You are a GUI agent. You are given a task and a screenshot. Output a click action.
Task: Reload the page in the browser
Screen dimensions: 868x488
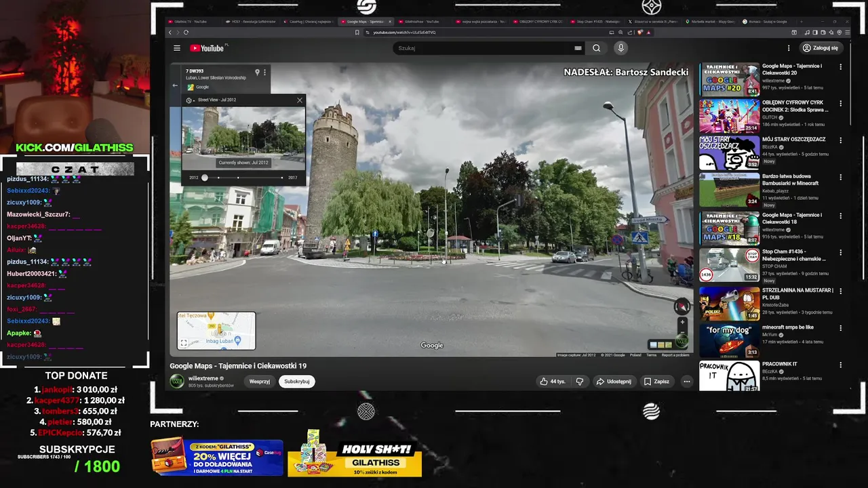pos(186,32)
